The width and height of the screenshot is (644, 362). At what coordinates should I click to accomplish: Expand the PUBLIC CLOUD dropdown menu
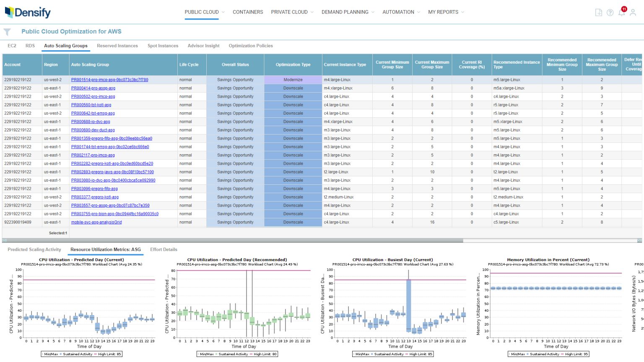204,12
